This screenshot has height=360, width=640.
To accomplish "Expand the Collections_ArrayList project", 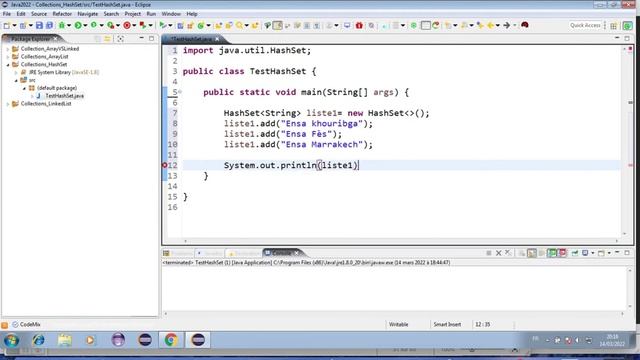I will [x=8, y=57].
